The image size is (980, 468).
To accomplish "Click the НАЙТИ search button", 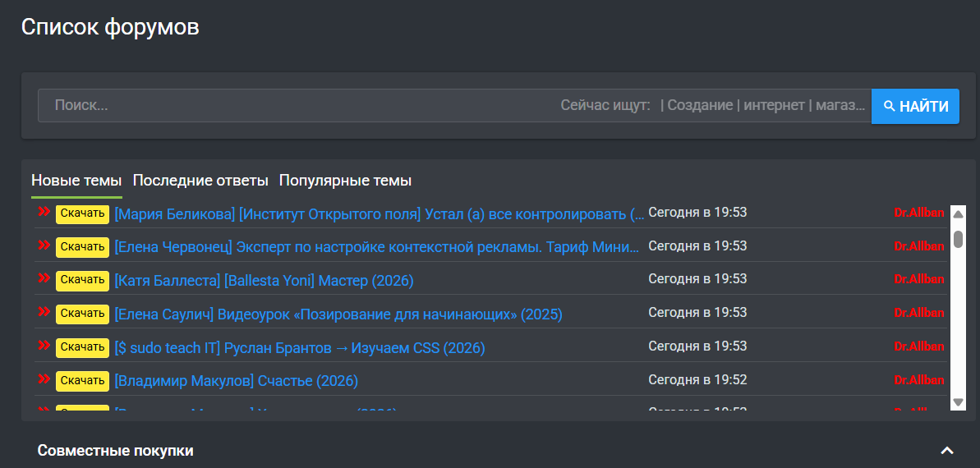I will [915, 107].
